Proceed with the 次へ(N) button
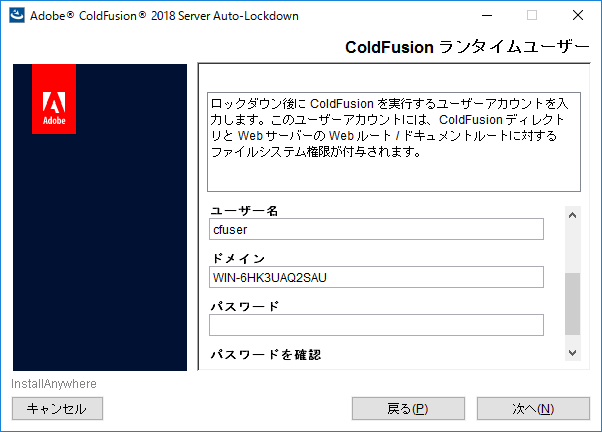The image size is (602, 432). click(x=533, y=408)
